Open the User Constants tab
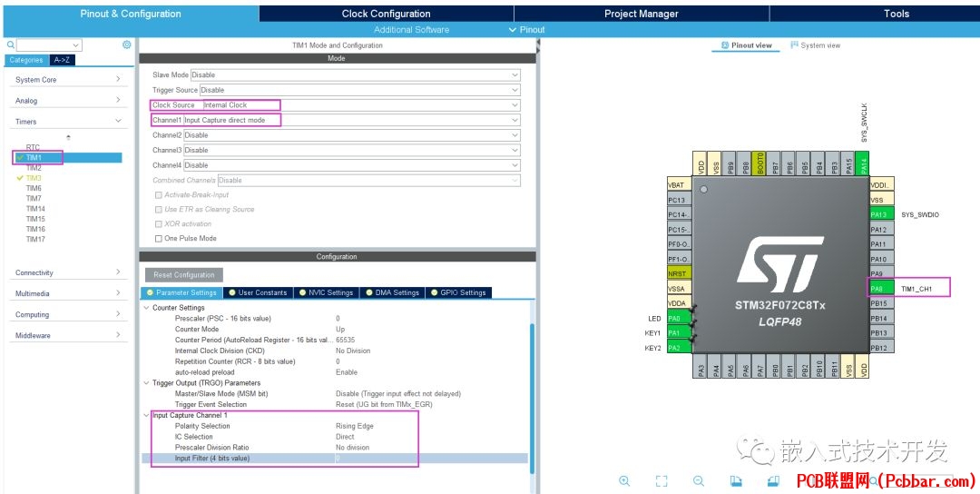This screenshot has width=980, height=494. 257,292
